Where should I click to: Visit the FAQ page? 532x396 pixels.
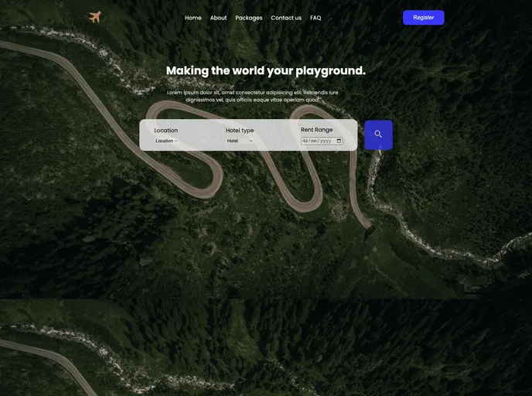[315, 18]
